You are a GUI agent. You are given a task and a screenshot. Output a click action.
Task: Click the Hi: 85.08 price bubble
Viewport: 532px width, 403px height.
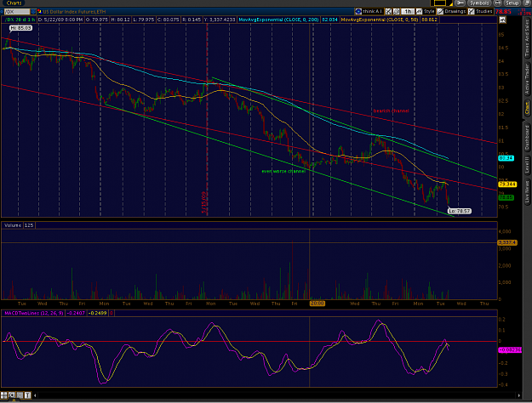click(20, 28)
